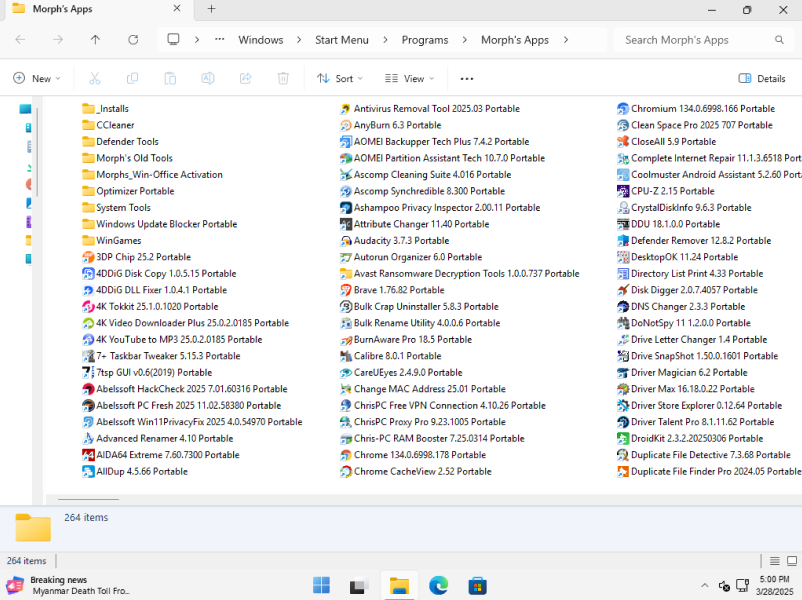
Task: Open the See more options menu
Action: [466, 78]
